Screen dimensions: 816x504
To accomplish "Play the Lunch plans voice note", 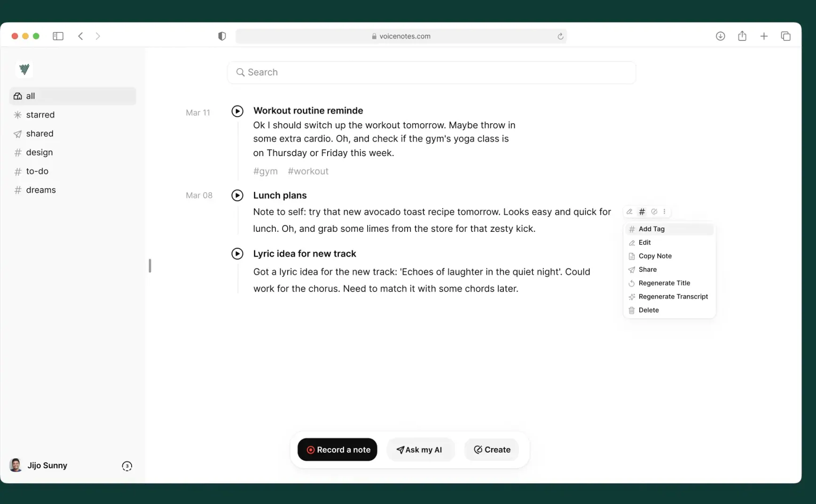I will pos(237,195).
